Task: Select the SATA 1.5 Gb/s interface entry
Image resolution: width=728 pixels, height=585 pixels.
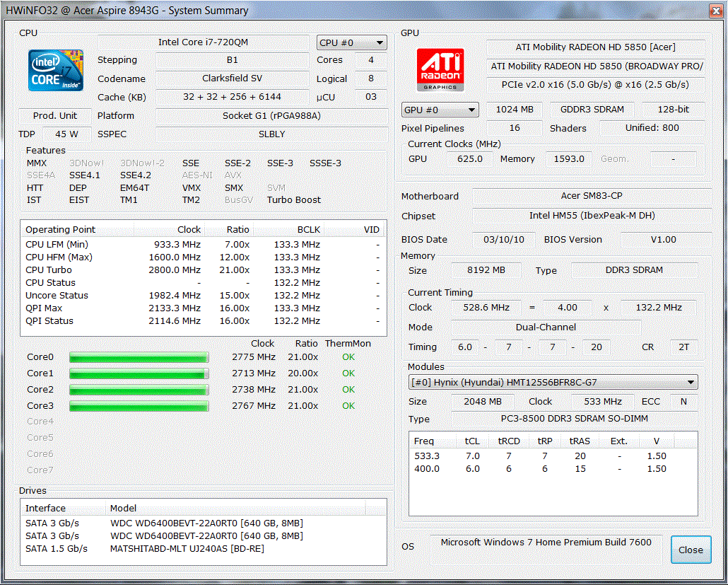Action: point(56,549)
